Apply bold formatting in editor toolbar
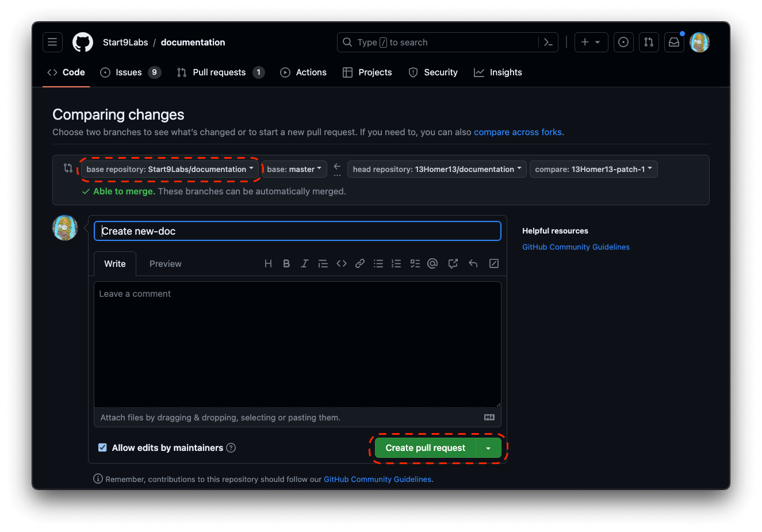This screenshot has height=532, width=762. tap(286, 263)
